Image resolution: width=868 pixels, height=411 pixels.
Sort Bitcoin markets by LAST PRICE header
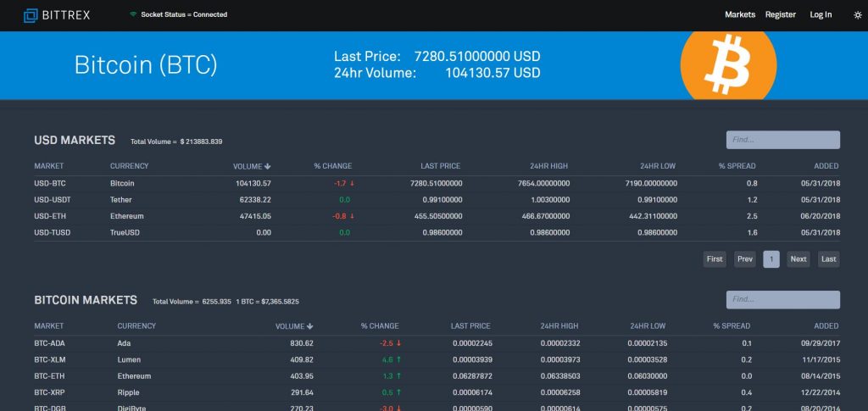[x=470, y=325]
